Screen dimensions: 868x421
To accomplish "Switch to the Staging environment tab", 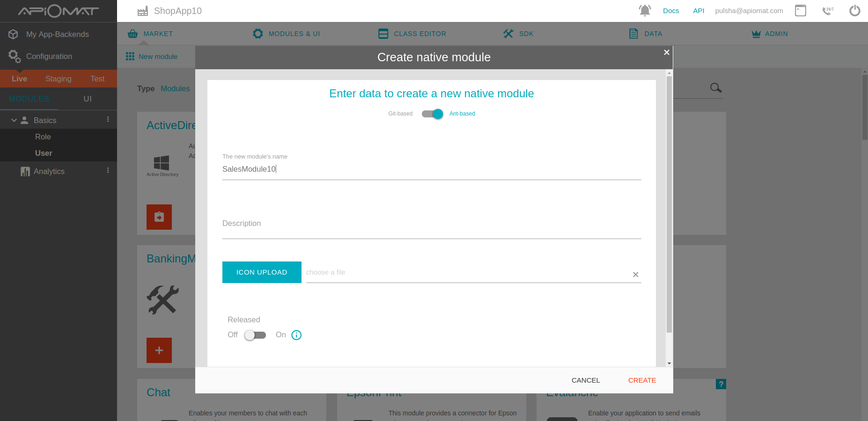I will 58,79.
